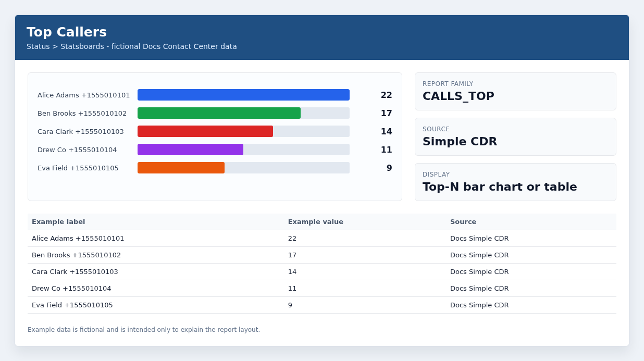
Task: Click the Simple CDR source value
Action: pos(460,141)
